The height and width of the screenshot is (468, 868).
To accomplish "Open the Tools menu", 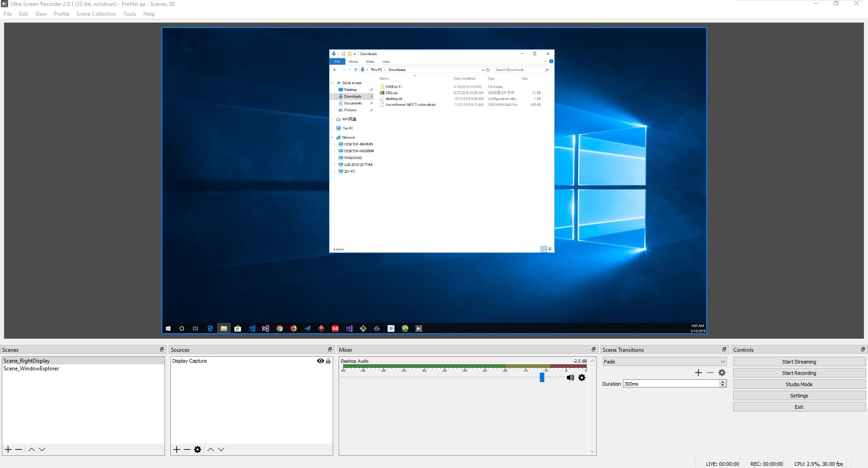I will (x=130, y=14).
